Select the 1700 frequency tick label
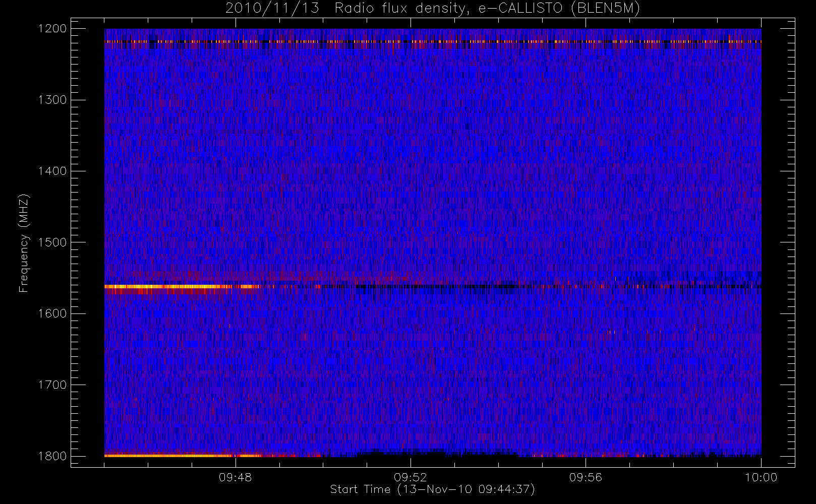 pos(52,385)
